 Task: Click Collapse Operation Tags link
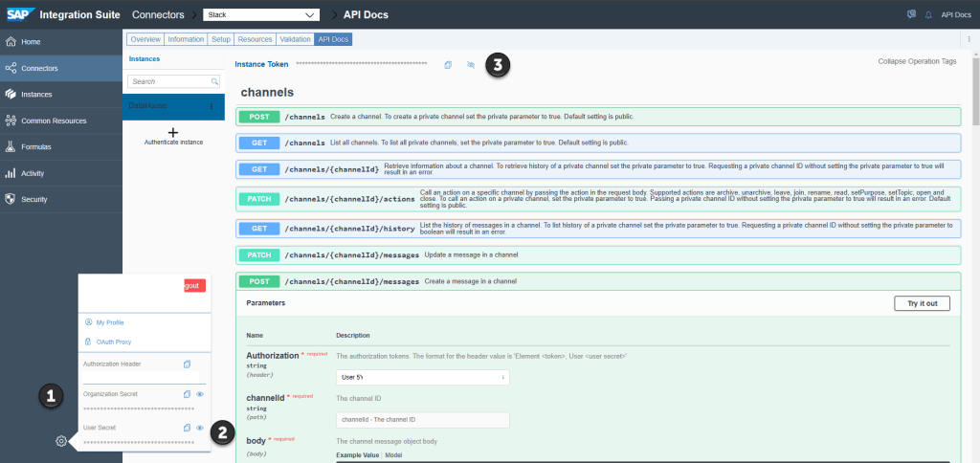pyautogui.click(x=916, y=61)
